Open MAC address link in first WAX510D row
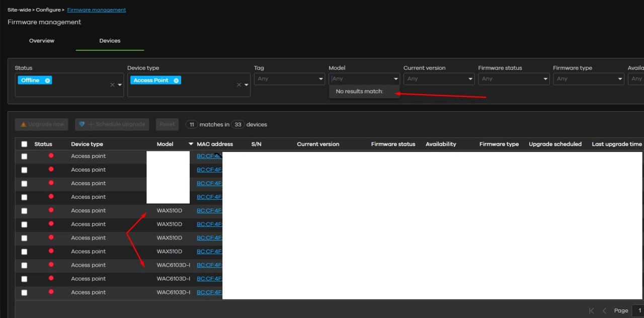Image resolution: width=644 pixels, height=318 pixels. pos(209,211)
